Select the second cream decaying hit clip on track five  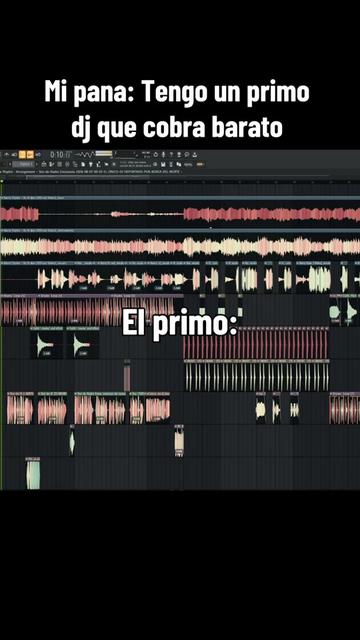coord(83,344)
